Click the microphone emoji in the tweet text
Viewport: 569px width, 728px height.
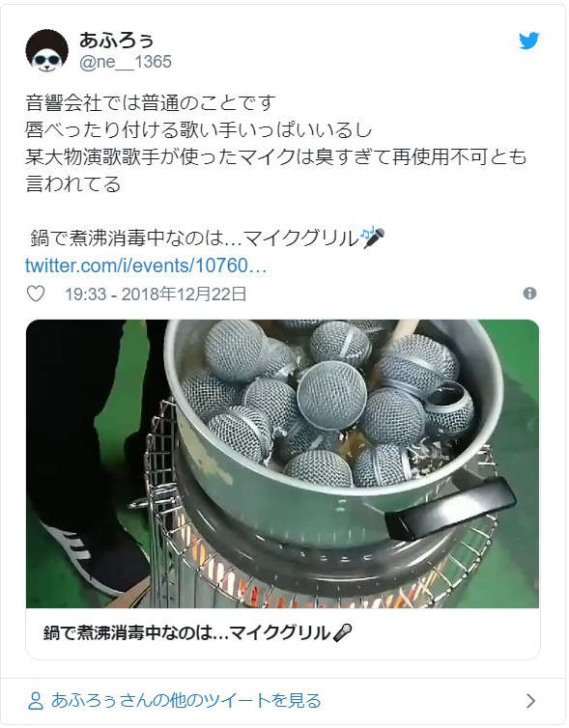click(x=373, y=238)
